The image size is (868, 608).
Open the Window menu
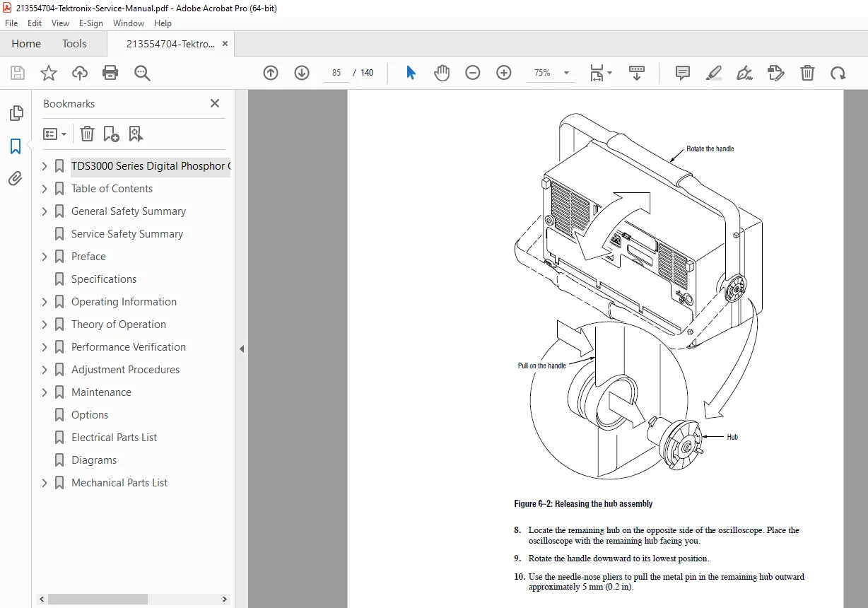pos(129,23)
